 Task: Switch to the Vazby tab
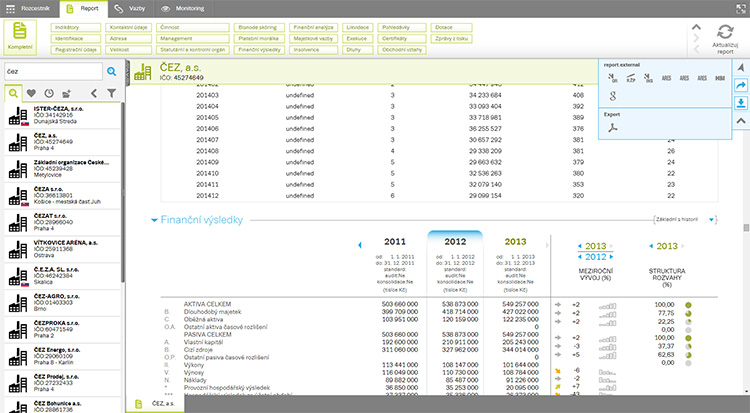[130, 9]
